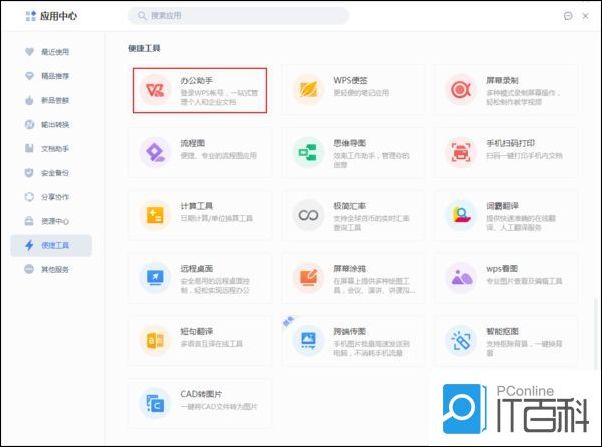This screenshot has height=447, width=602.
Task: Open the CAD转图片 converter icon
Action: (x=155, y=403)
